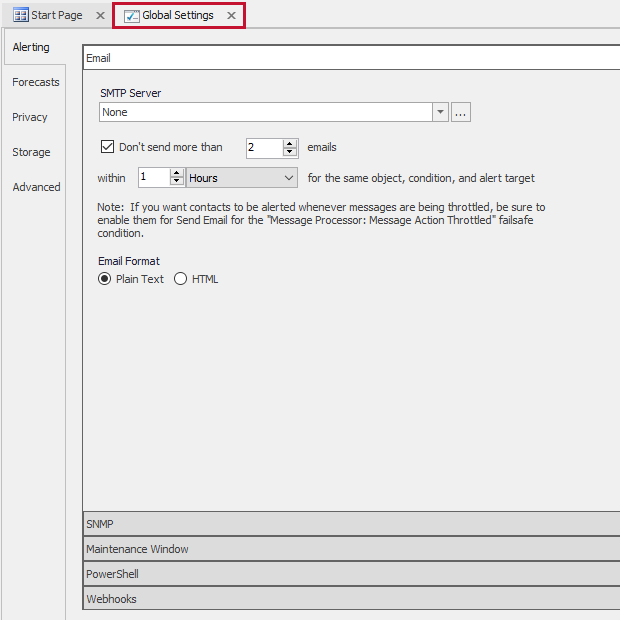The width and height of the screenshot is (620, 620).
Task: Decrease the within time value spinner
Action: coord(177,181)
